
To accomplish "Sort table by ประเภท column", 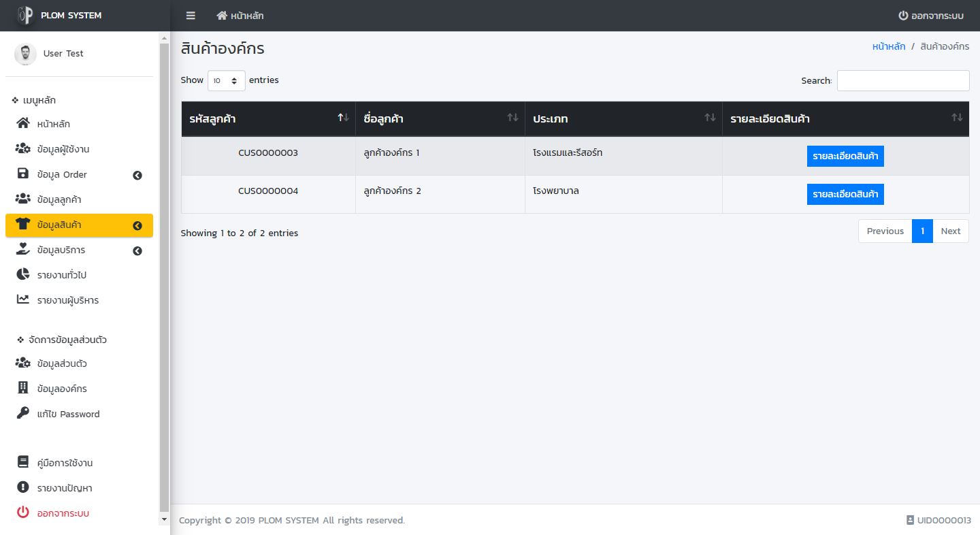I will tap(623, 118).
